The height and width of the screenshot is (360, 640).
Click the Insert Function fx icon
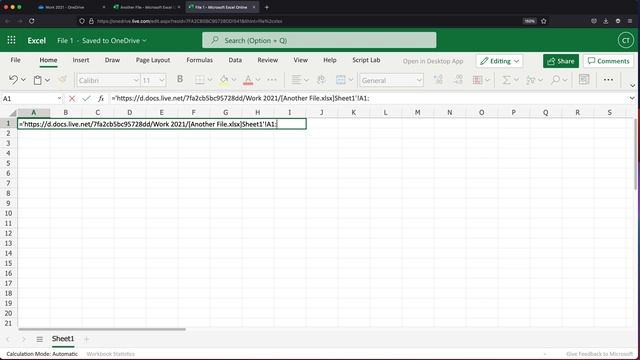coord(101,98)
